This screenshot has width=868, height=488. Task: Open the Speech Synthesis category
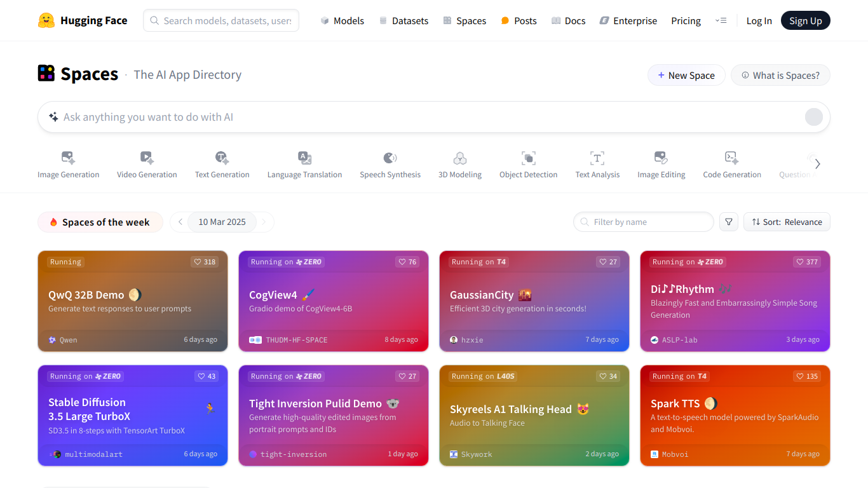point(390,165)
